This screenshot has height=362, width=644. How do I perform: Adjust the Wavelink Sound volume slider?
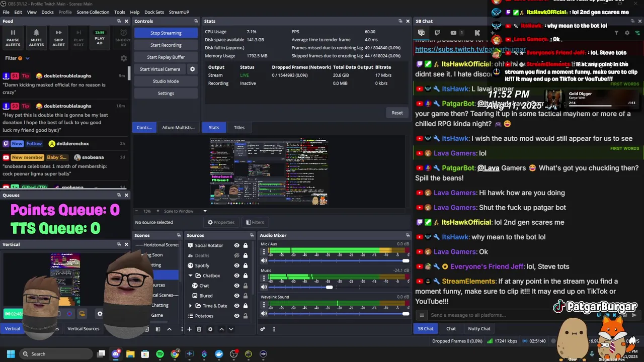(x=406, y=314)
